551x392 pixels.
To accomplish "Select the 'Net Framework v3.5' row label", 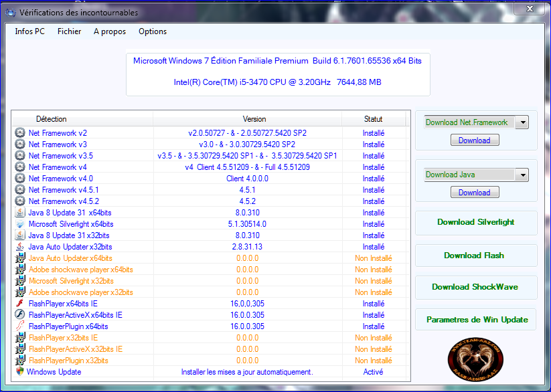I will click(61, 156).
